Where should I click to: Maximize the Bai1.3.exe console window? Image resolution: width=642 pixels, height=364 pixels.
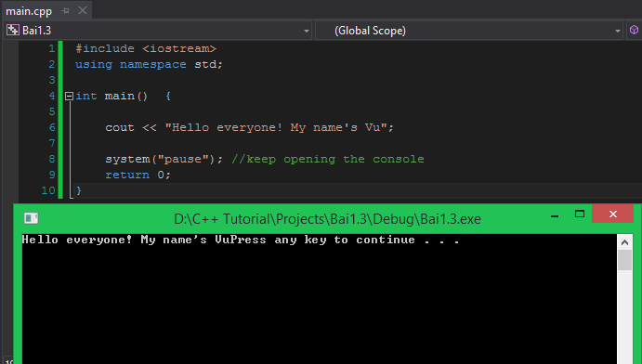tap(580, 214)
